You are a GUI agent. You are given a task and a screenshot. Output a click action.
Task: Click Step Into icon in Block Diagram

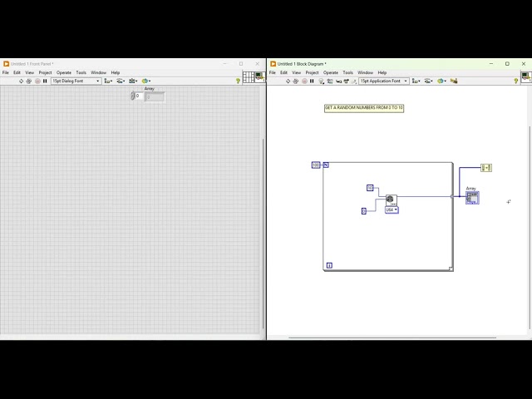[x=338, y=81]
